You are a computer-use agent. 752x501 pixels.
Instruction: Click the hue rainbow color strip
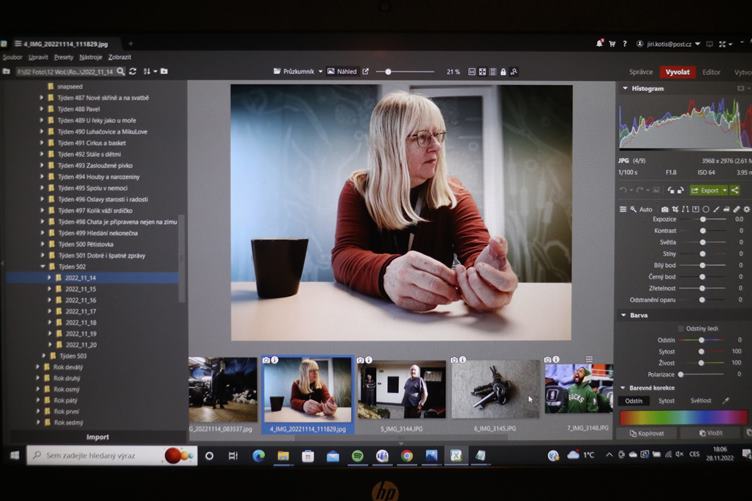(683, 417)
